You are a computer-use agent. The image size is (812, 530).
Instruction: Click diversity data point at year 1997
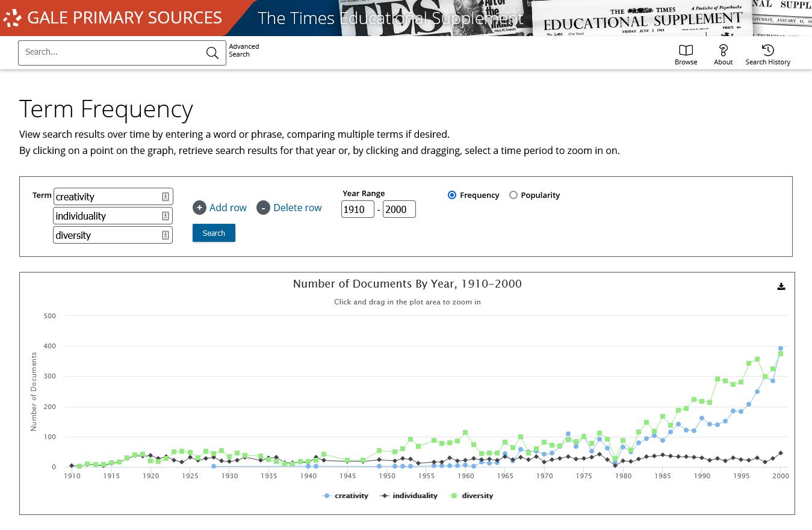pos(757,360)
